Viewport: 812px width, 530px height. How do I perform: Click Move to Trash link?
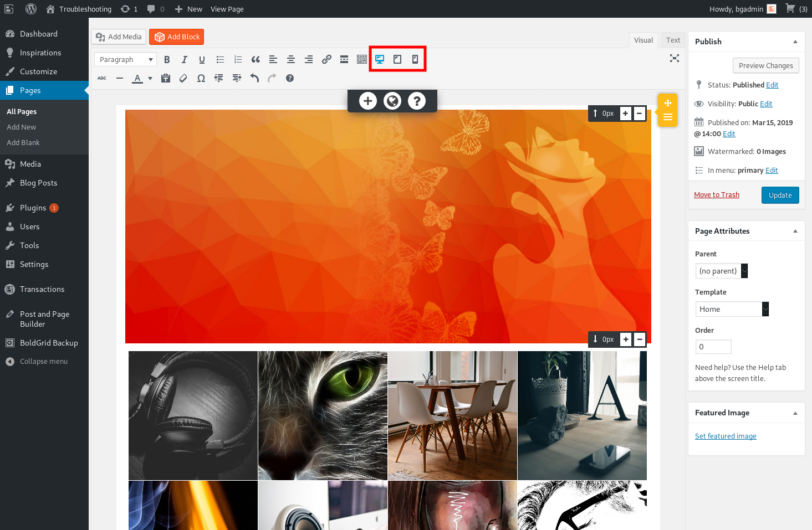click(x=717, y=195)
